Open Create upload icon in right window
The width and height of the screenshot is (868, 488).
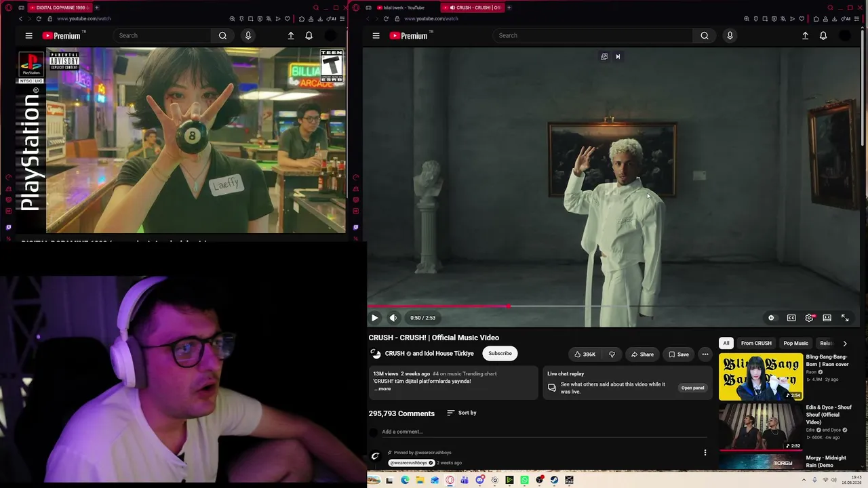806,36
